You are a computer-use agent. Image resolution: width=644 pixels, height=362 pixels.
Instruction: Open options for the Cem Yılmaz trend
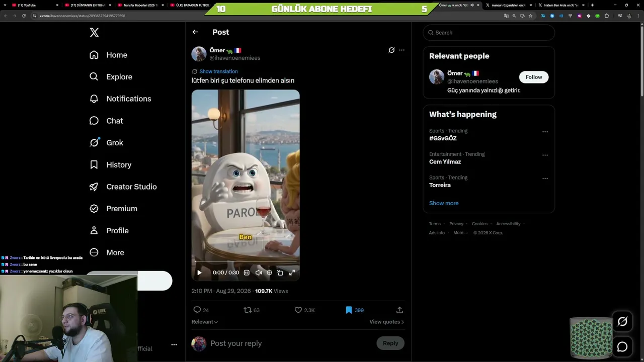[545, 155]
